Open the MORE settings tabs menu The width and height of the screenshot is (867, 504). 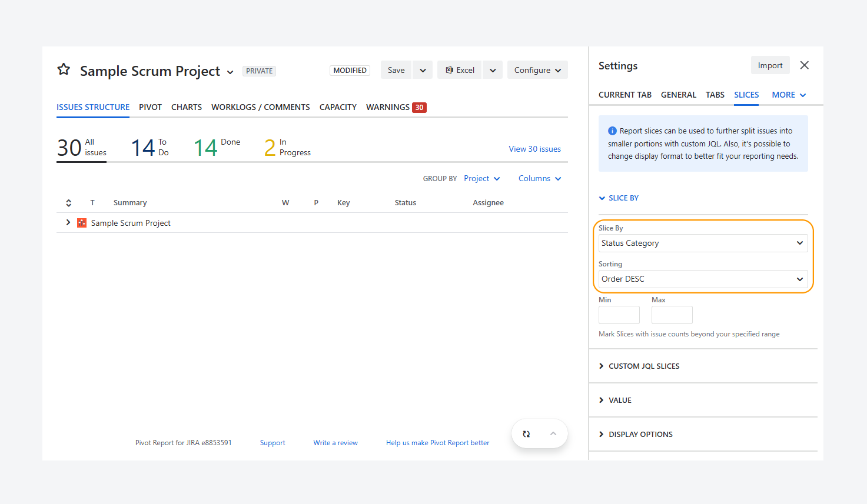(x=789, y=95)
